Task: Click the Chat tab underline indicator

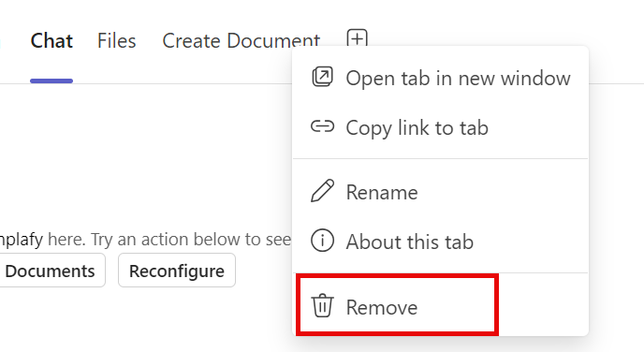Action: pos(51,81)
